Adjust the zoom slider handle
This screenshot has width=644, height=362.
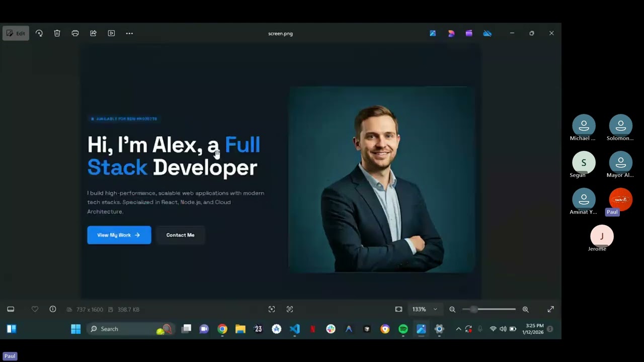point(473,309)
